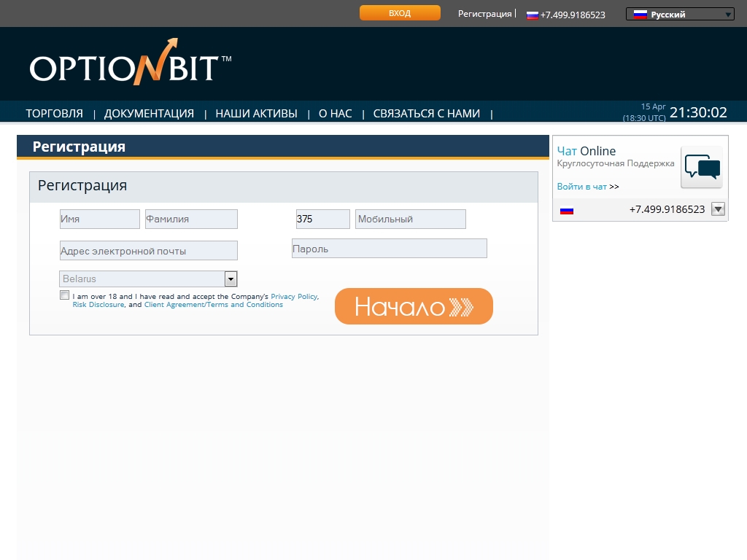Click the Мобильный phone number field
This screenshot has height=560, width=747.
pyautogui.click(x=410, y=219)
